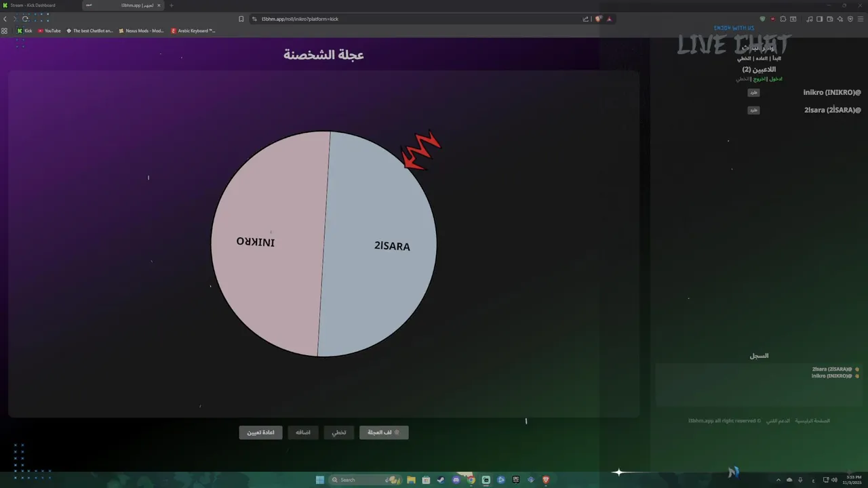Click the skip button below the wheel

(x=338, y=432)
